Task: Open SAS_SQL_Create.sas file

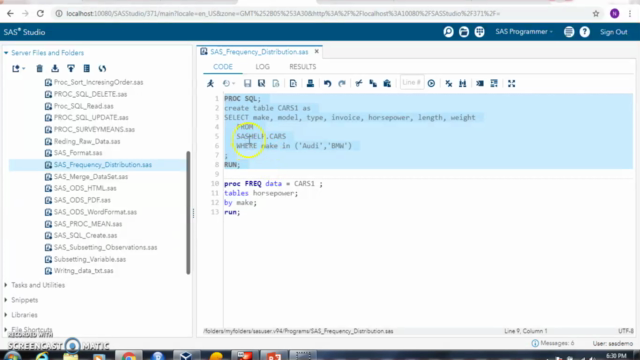Action: (x=85, y=235)
